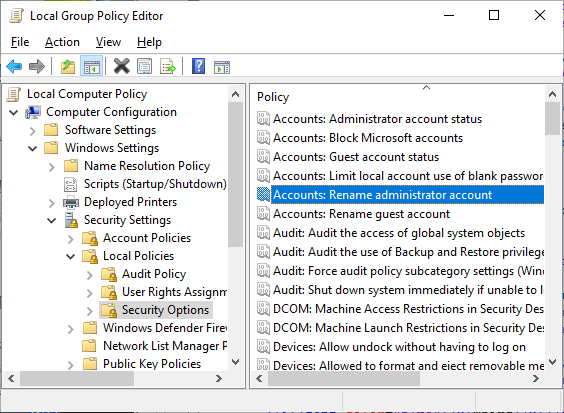
Task: Click the Forward arrow toolbar icon
Action: tap(37, 67)
